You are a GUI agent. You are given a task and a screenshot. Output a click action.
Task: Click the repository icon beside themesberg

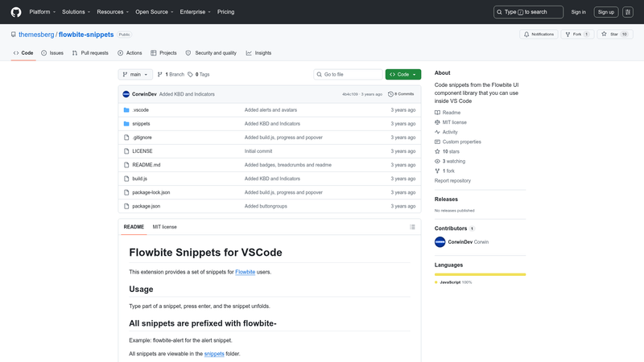pos(14,35)
